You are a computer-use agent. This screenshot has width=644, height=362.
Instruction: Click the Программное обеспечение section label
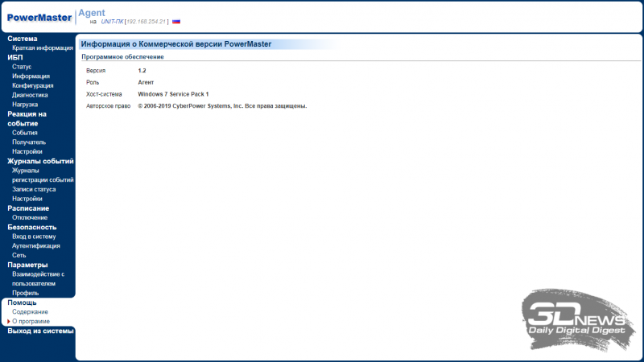tap(122, 57)
